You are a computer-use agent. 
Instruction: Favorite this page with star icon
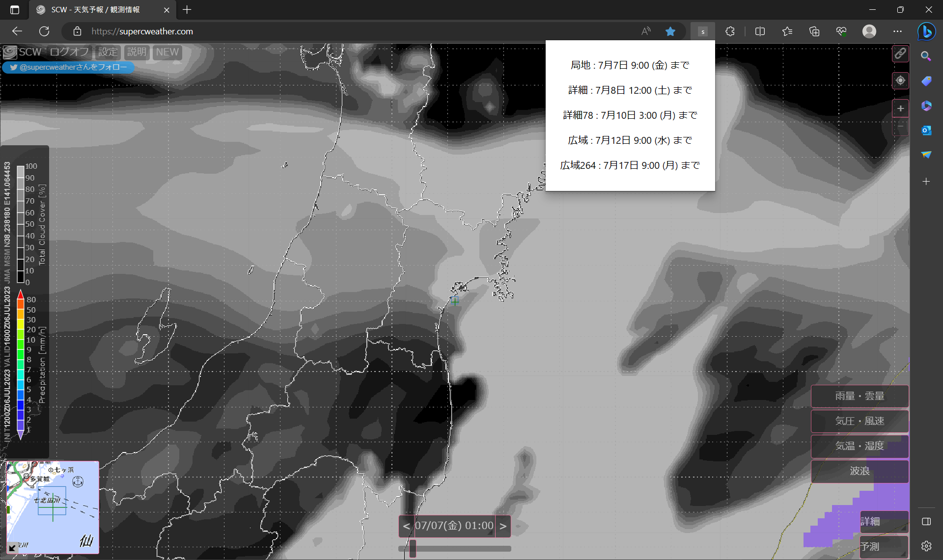pyautogui.click(x=670, y=31)
